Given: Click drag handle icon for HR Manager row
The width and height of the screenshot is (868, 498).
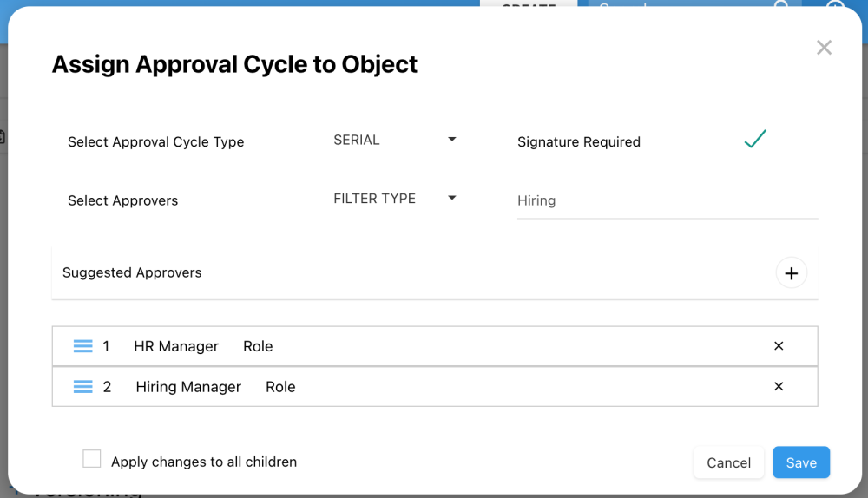Looking at the screenshot, I should point(83,346).
